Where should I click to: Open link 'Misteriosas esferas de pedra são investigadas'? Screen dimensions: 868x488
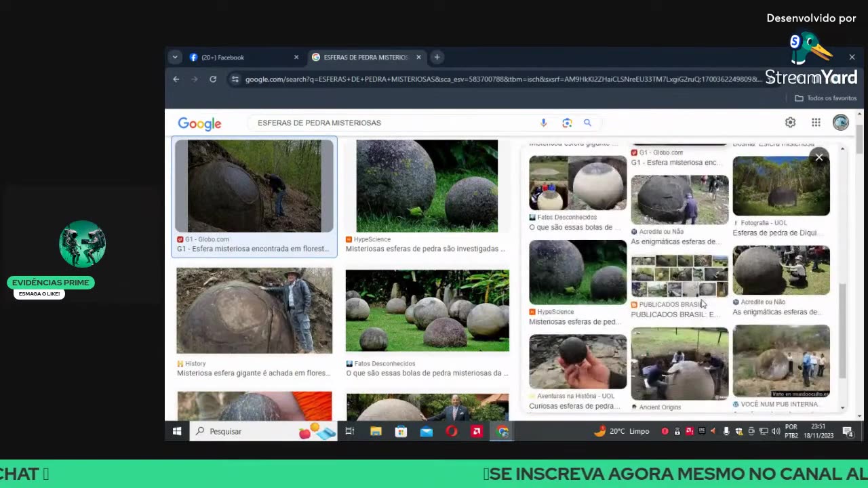click(x=425, y=249)
